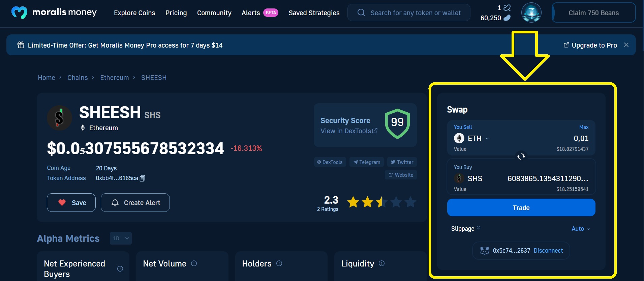Click the 0xbb4f...6165ca token address text
This screenshot has width=644, height=281.
coord(117,178)
